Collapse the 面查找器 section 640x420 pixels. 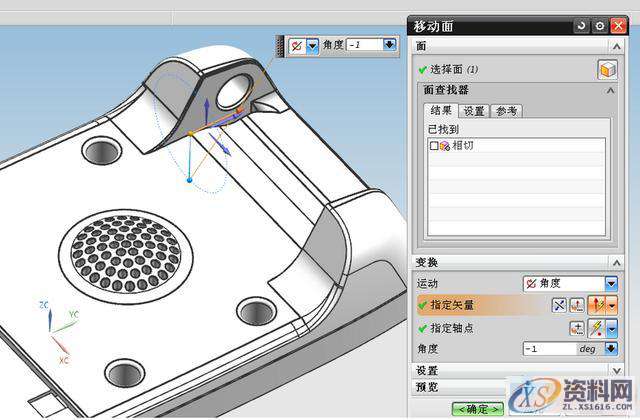click(610, 91)
